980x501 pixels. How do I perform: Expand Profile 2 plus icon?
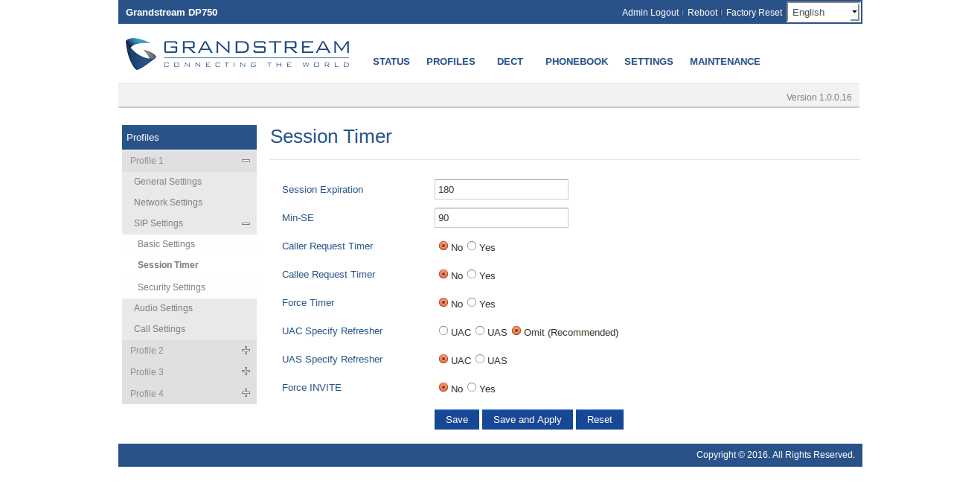click(246, 351)
